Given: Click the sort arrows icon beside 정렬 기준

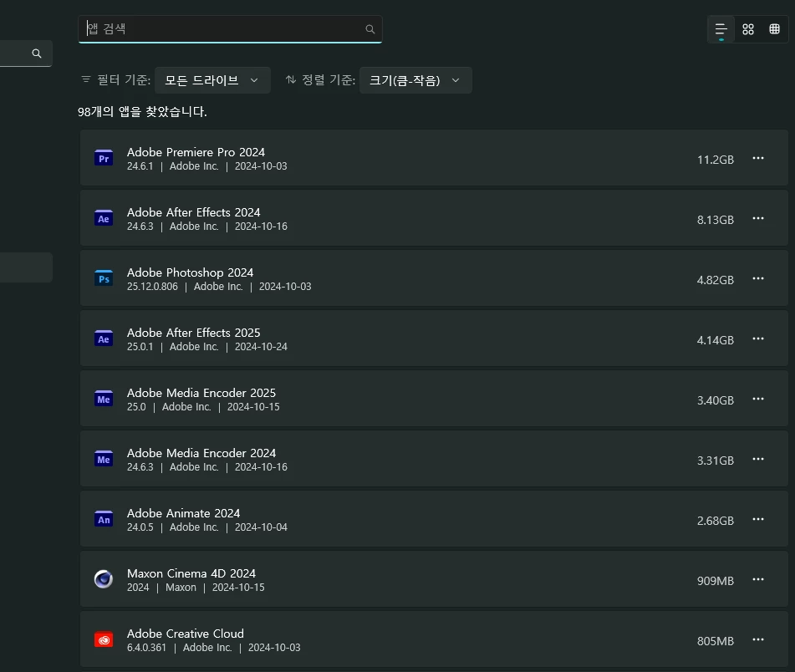Looking at the screenshot, I should [291, 79].
